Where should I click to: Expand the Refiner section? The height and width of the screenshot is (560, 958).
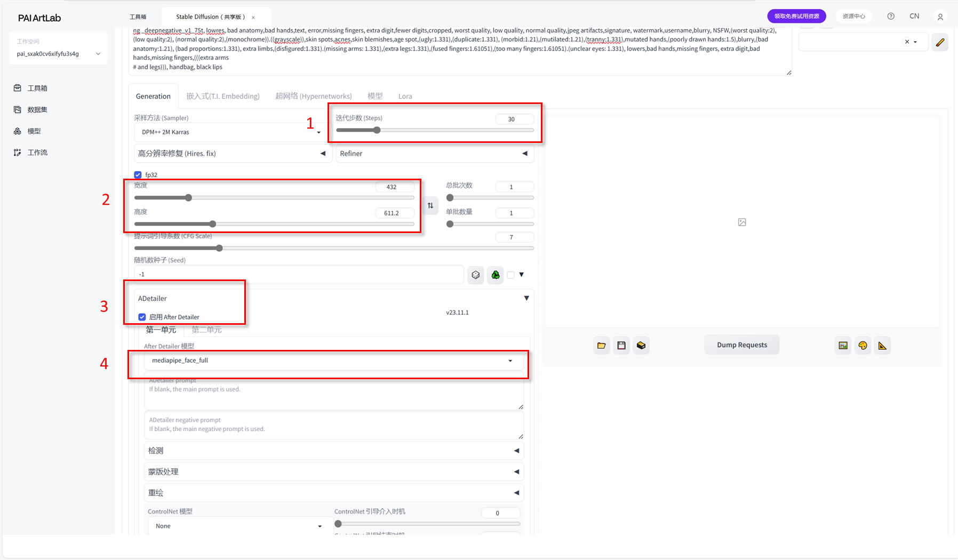pyautogui.click(x=435, y=154)
